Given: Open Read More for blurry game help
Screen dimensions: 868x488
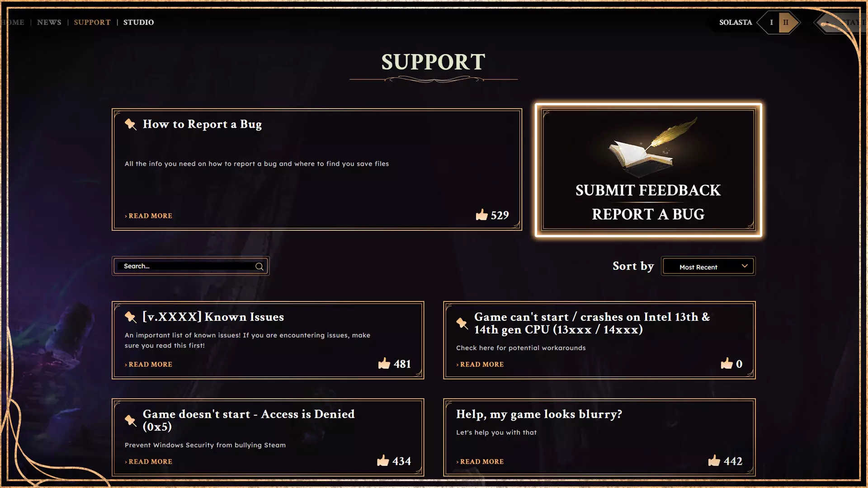Looking at the screenshot, I should [x=481, y=462].
